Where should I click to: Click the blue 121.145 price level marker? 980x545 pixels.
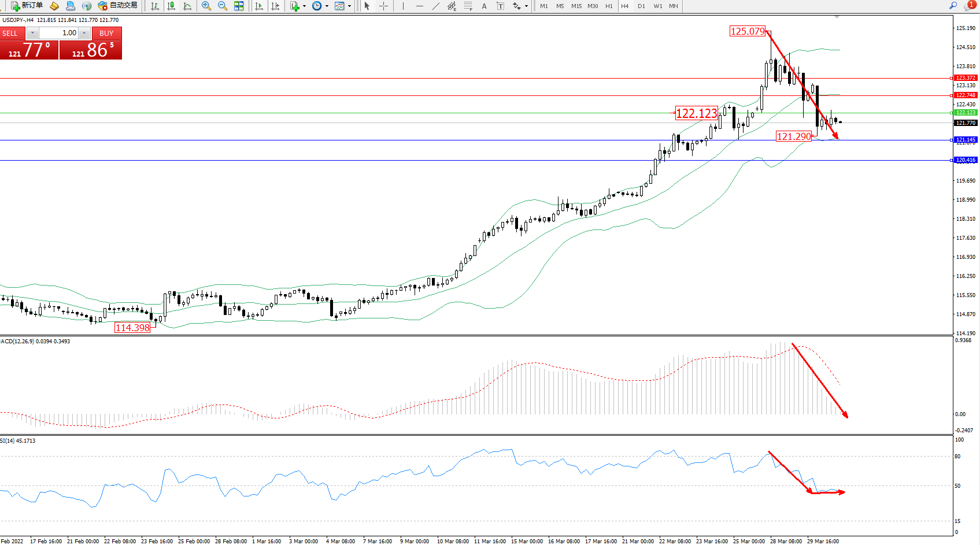[965, 140]
